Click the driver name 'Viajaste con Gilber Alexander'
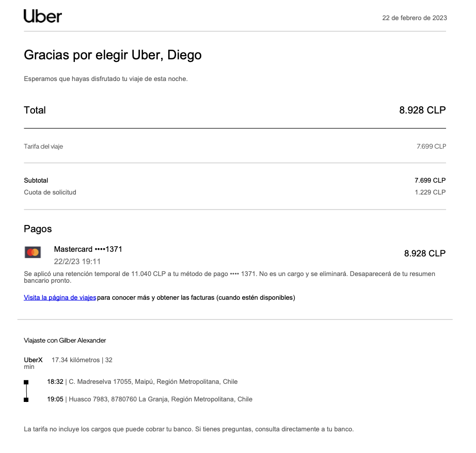This screenshot has width=476, height=453. (x=65, y=341)
